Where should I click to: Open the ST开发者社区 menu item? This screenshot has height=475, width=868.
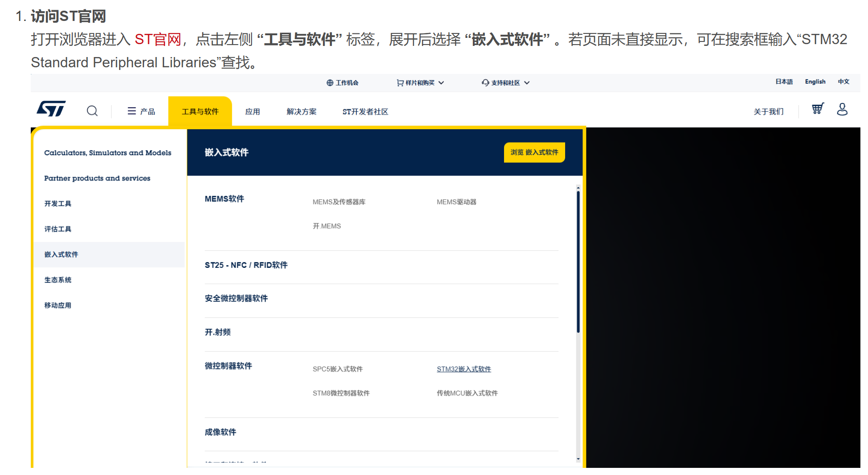[x=365, y=111]
